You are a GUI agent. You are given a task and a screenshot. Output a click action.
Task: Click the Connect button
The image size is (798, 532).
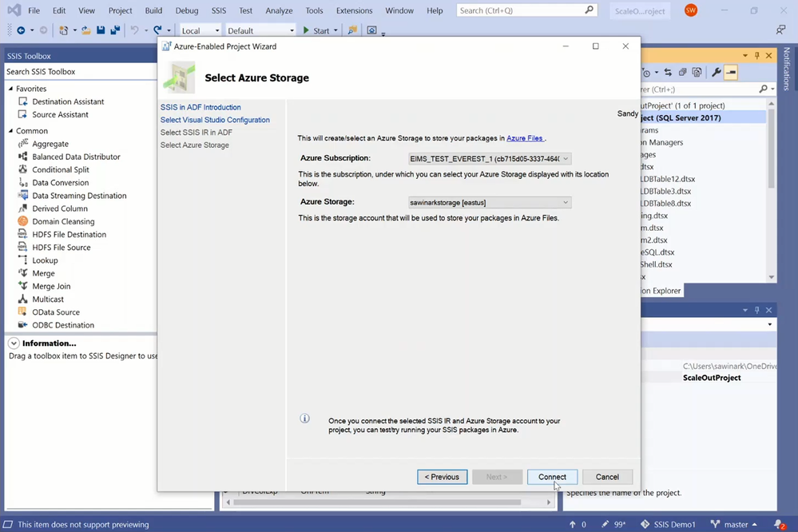tap(552, 477)
